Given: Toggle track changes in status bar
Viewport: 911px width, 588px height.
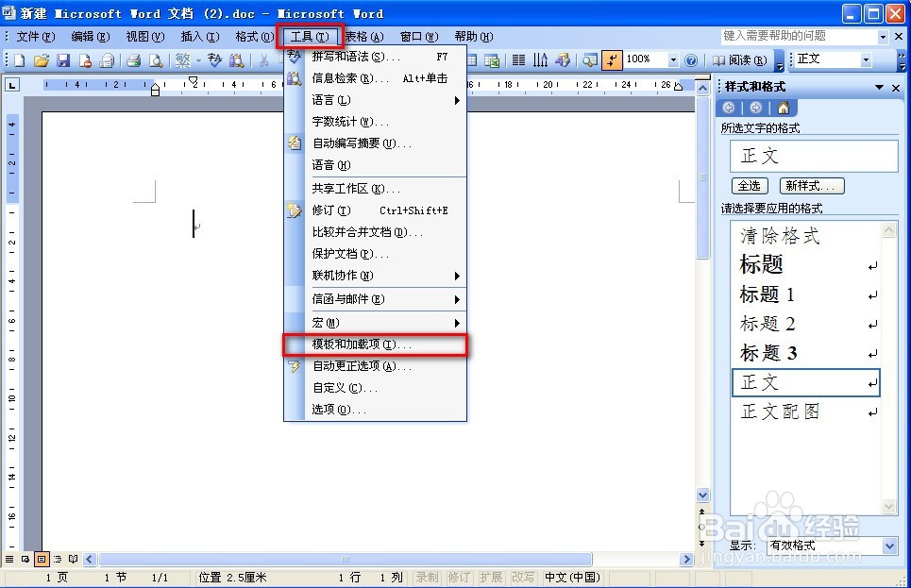Looking at the screenshot, I should tap(459, 579).
